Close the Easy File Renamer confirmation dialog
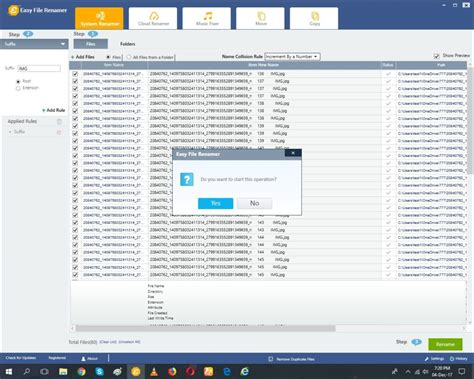This screenshot has height=379, width=474. click(293, 153)
